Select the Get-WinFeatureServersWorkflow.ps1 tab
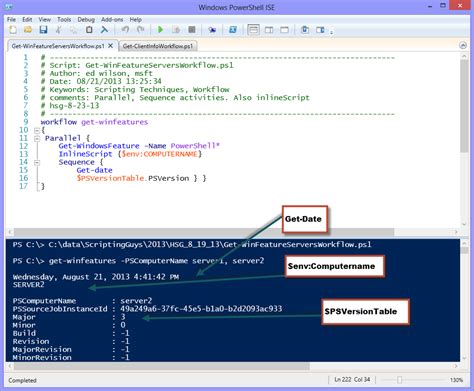474x391 pixels. [x=58, y=46]
